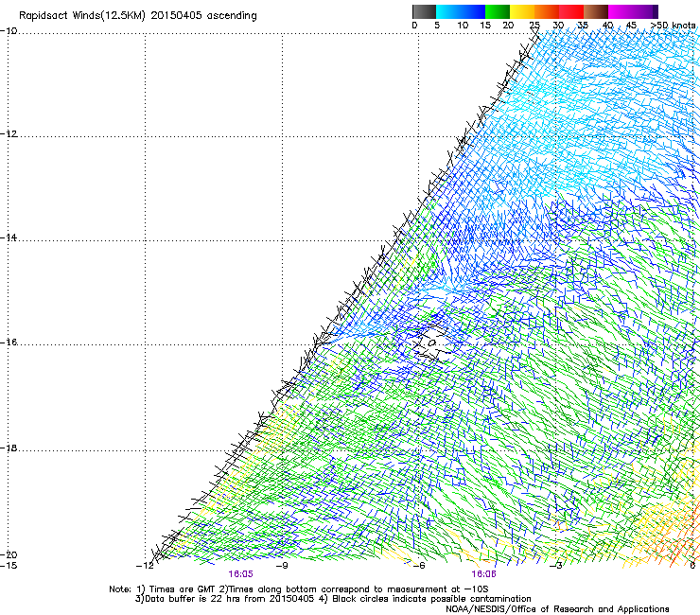This screenshot has width=700, height=615.
Task: Pick the brown 35-40 knots legend swatch
Action: coord(596,11)
